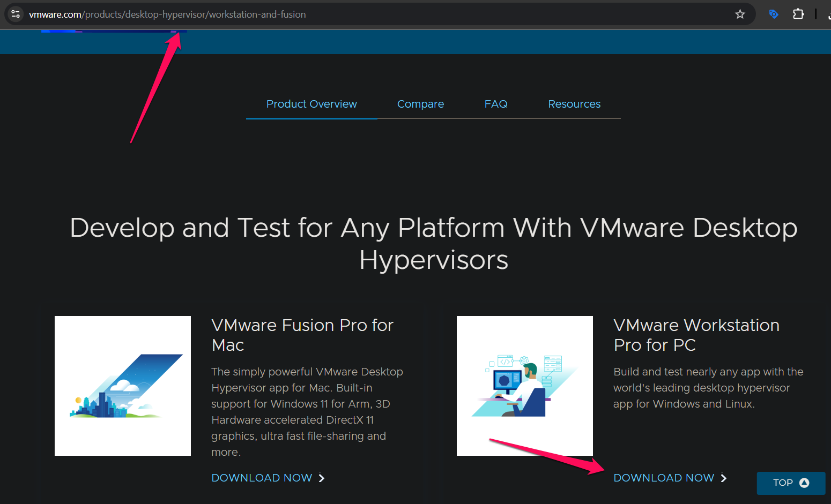The image size is (831, 504).
Task: Click the Fusion description starting 'The simply powerful'
Action: [307, 412]
